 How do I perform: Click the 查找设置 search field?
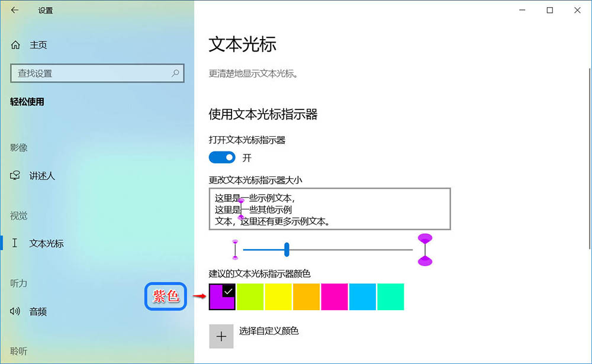tap(98, 73)
